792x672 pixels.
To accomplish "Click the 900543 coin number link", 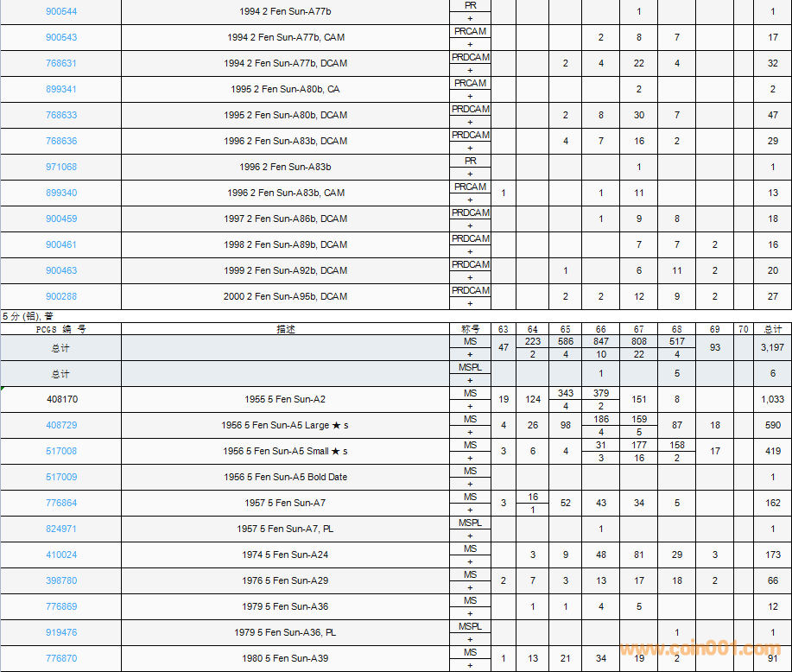I will point(61,37).
